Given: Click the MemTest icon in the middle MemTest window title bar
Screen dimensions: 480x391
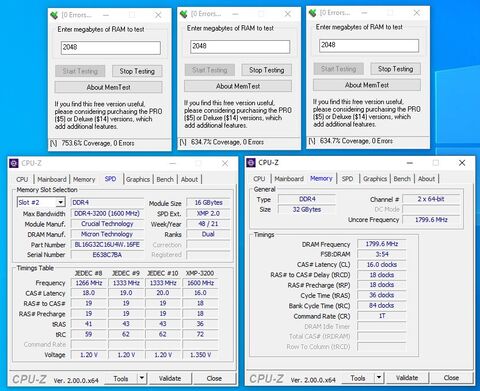Looking at the screenshot, I should tap(183, 14).
